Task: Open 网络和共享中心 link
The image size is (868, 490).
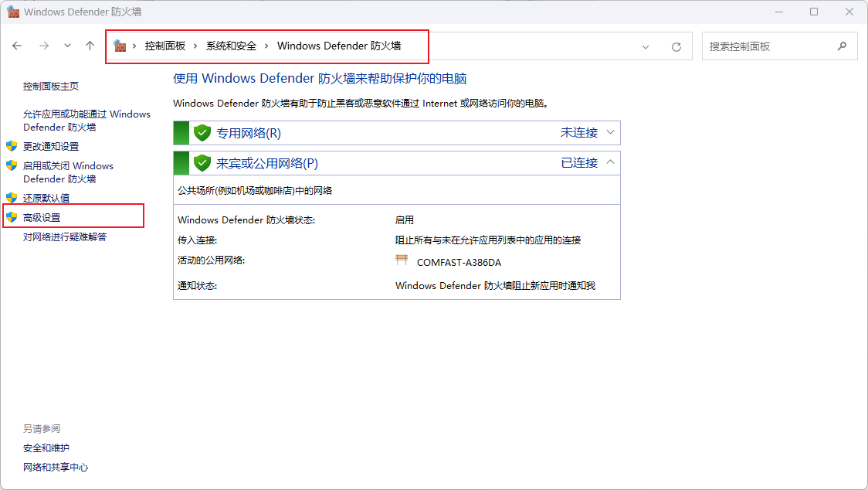Action: click(56, 468)
